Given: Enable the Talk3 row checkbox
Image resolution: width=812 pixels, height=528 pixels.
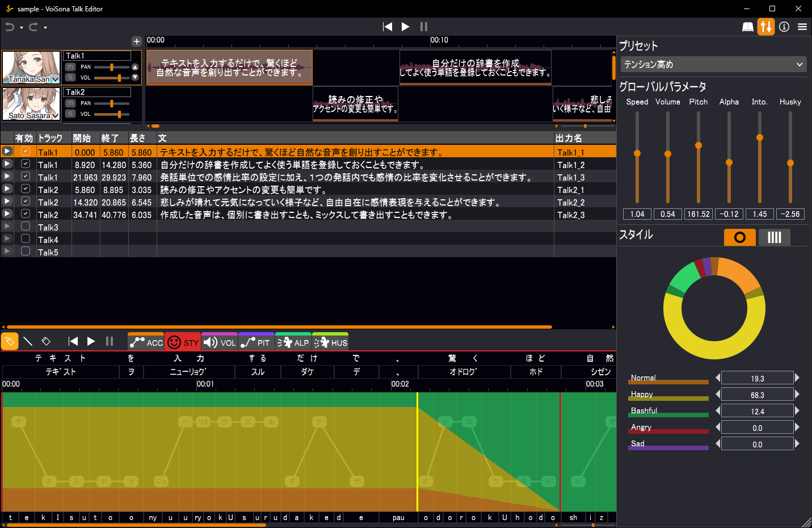Looking at the screenshot, I should (26, 227).
